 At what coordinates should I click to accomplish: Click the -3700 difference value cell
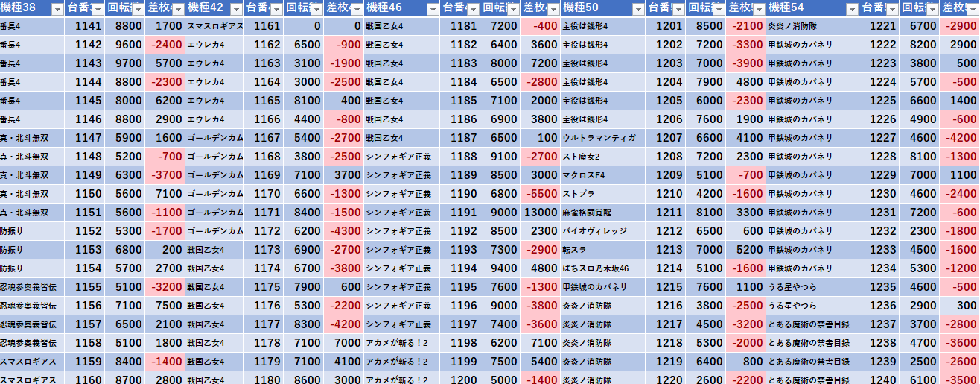(x=165, y=175)
